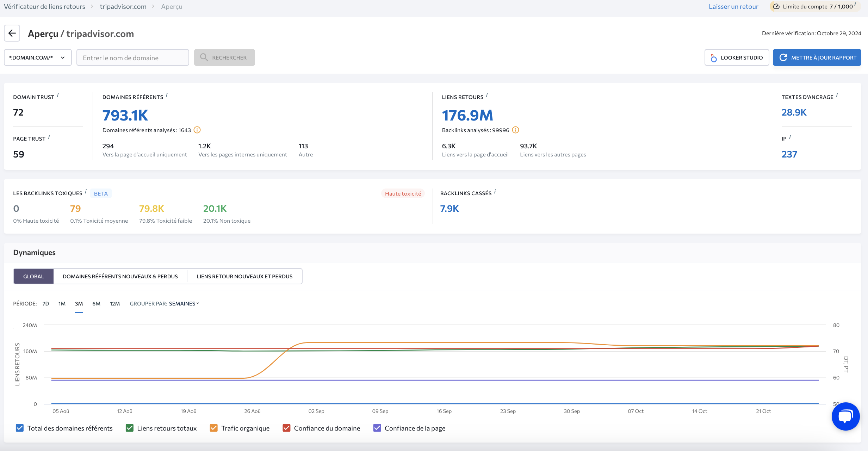Click the 176.9M backlinks value
868x451 pixels.
pyautogui.click(x=467, y=115)
